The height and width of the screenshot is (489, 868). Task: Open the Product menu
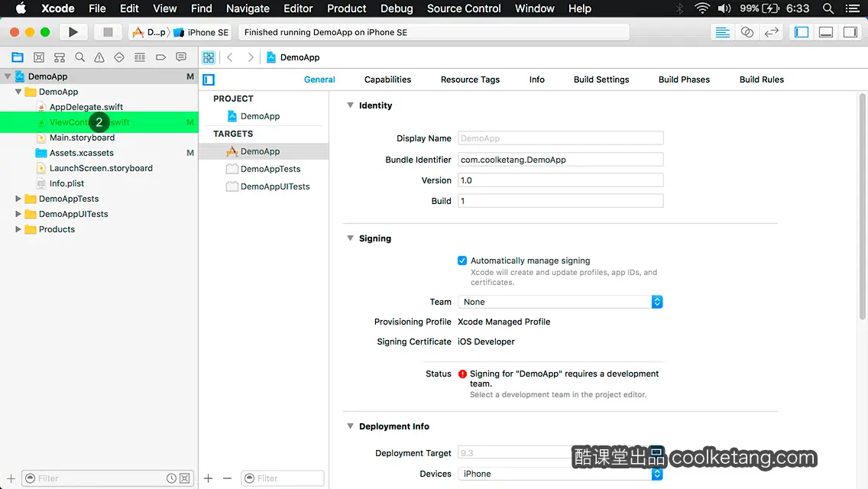click(347, 8)
